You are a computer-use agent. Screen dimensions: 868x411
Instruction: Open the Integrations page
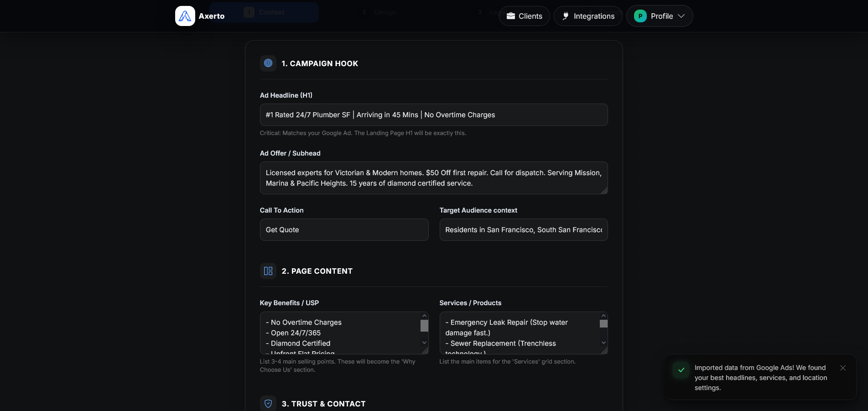click(x=593, y=16)
